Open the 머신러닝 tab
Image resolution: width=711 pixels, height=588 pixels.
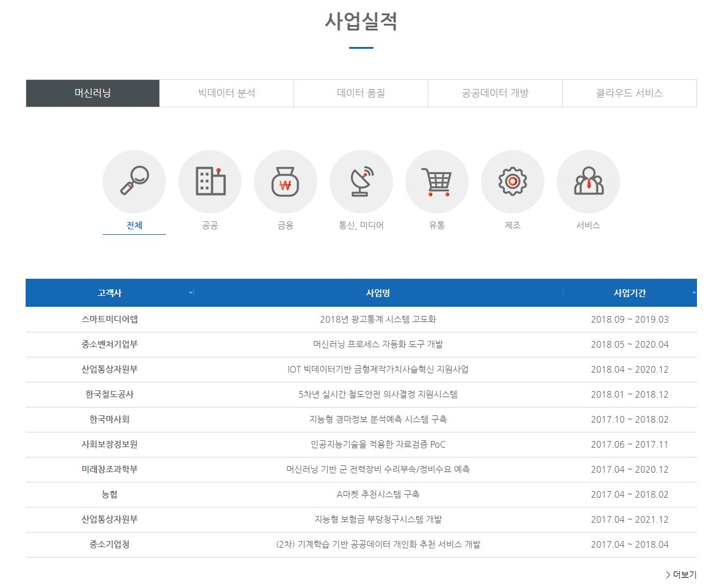click(93, 93)
